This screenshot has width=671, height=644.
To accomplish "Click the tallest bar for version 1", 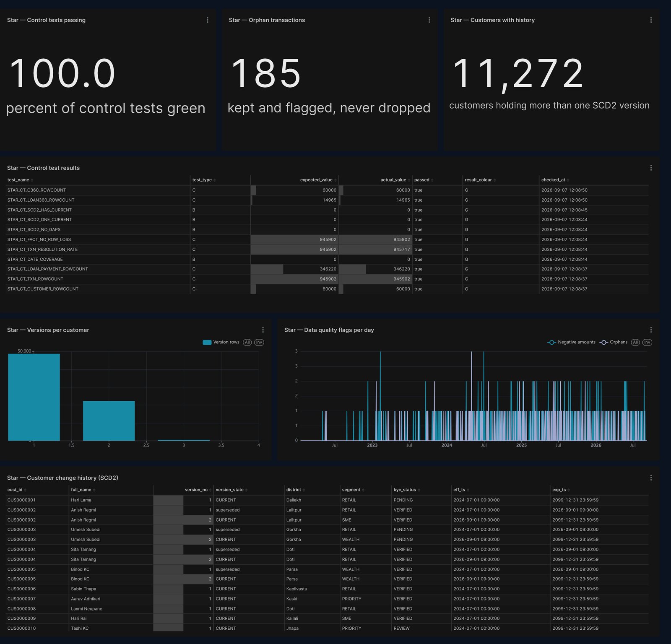I will (x=34, y=397).
